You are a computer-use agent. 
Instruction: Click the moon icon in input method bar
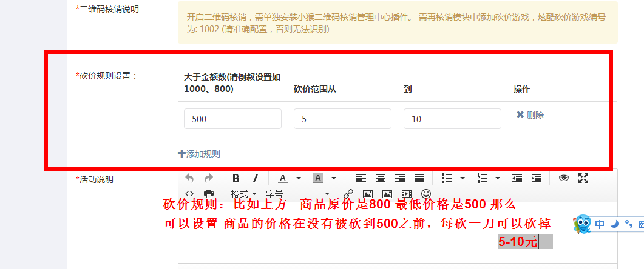click(614, 224)
